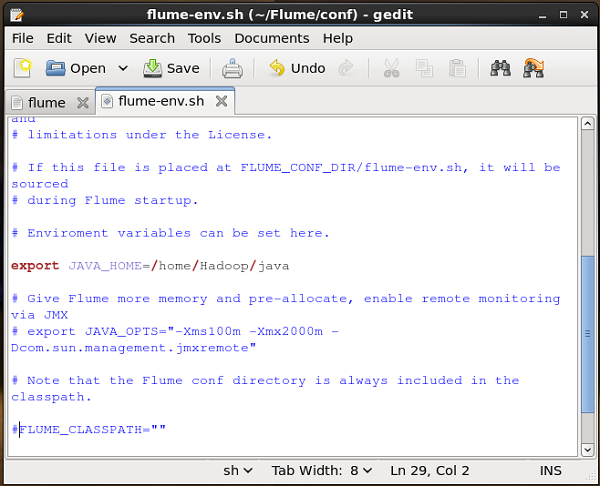The height and width of the screenshot is (486, 600).
Task: Open Find and Replace icon
Action: 533,68
